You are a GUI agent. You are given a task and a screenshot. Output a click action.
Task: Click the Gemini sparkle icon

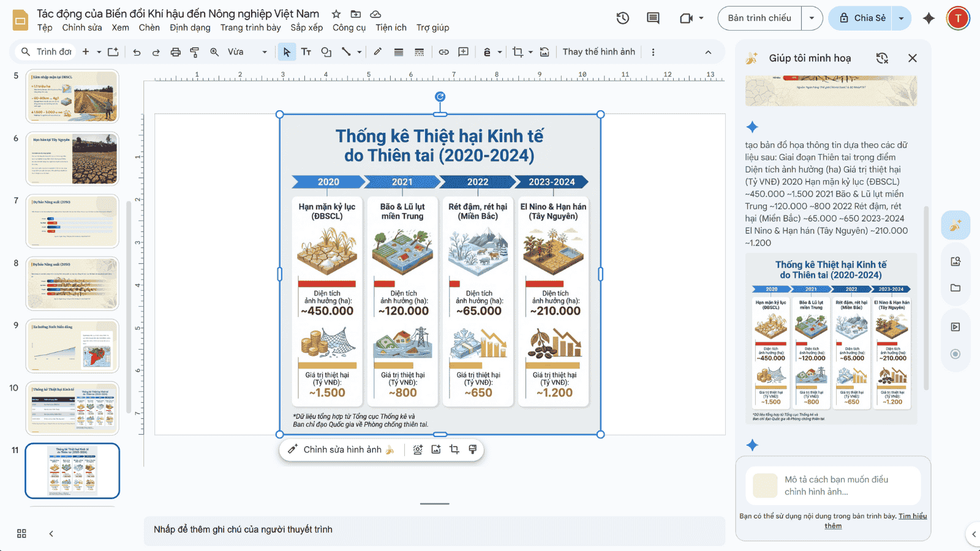929,18
